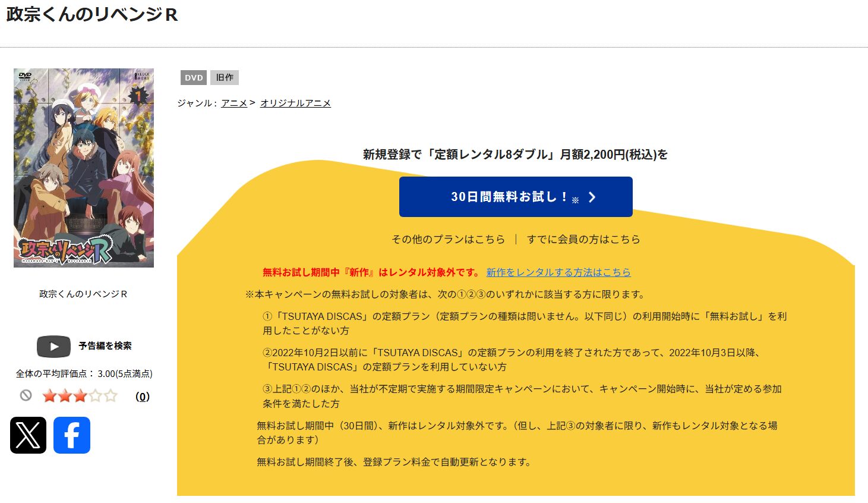868x503 pixels.
Task: Select the fifth star to rate the title
Action: [x=109, y=395]
